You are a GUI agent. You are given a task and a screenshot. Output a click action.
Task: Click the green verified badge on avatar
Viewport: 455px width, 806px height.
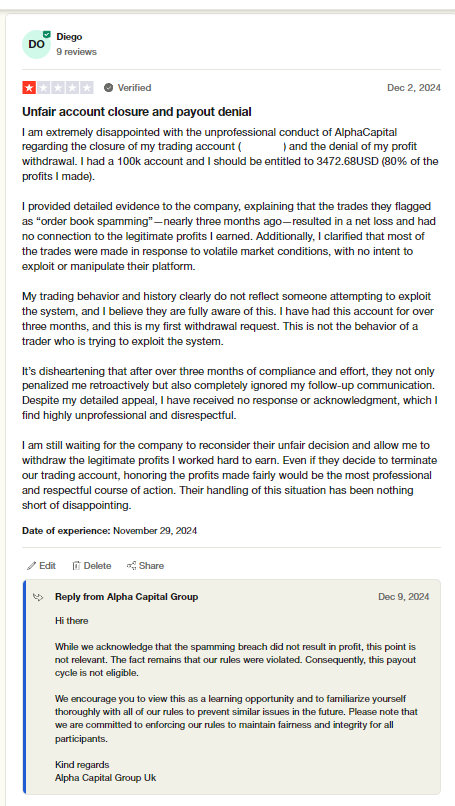tap(47, 34)
